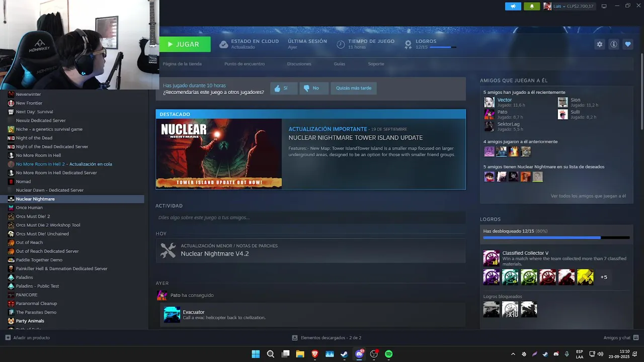644x362 pixels.
Task: Click the Logros gear icon in header
Action: (x=408, y=44)
